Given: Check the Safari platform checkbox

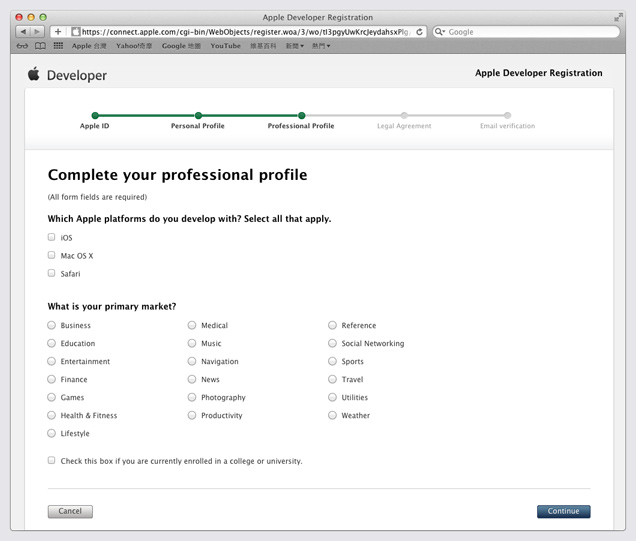Looking at the screenshot, I should [x=52, y=273].
